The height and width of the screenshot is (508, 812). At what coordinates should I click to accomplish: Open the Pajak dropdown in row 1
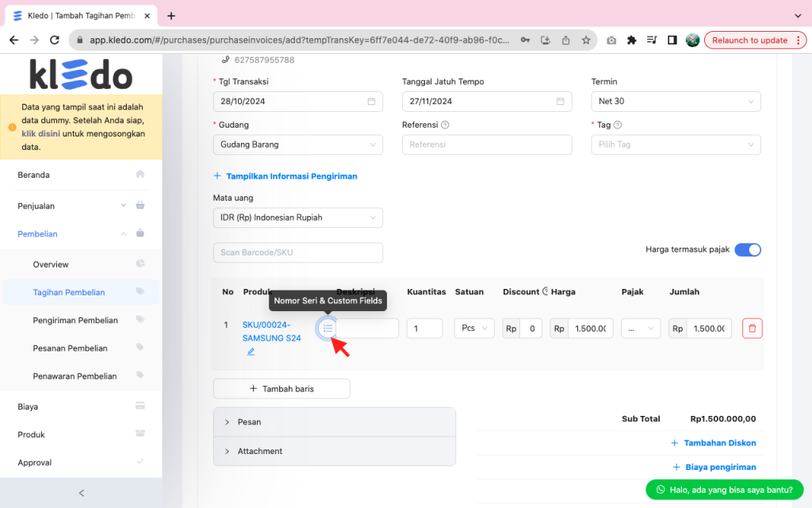[641, 328]
